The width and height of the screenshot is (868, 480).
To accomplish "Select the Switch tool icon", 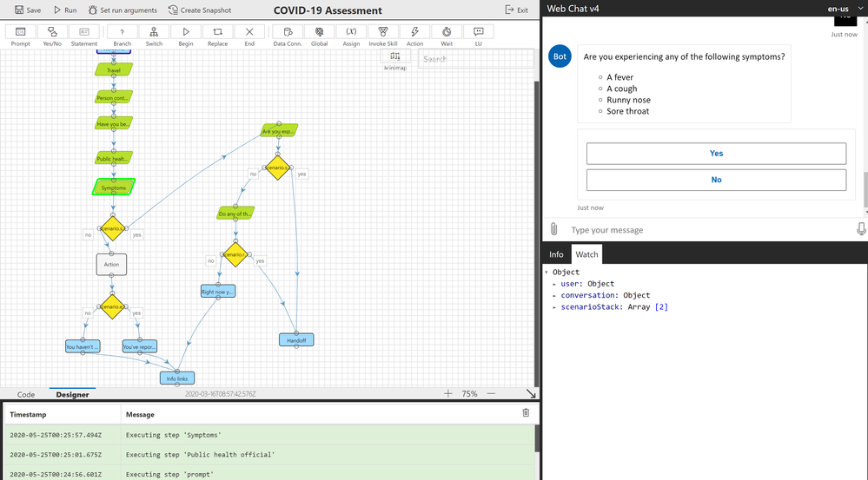I will pyautogui.click(x=154, y=32).
